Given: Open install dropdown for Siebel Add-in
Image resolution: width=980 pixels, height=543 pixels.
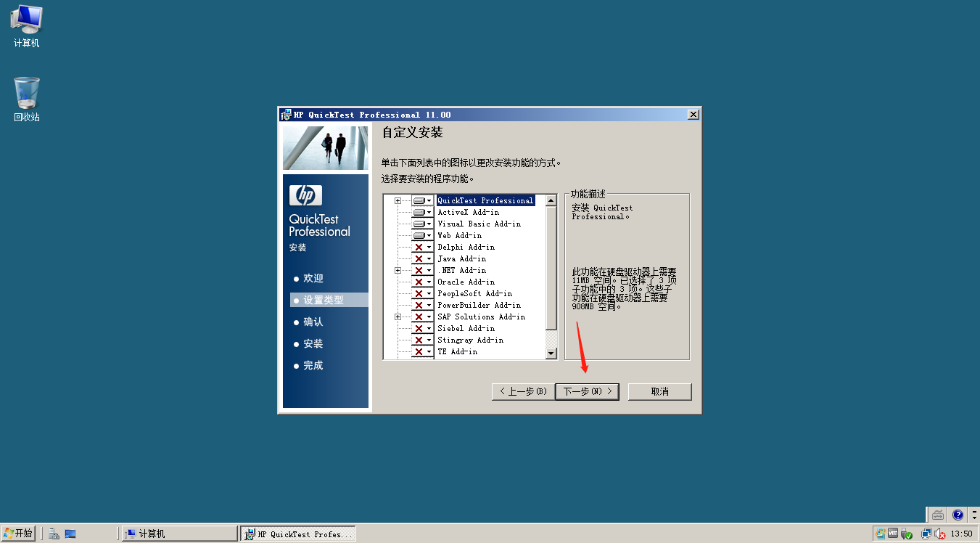Looking at the screenshot, I should [422, 328].
